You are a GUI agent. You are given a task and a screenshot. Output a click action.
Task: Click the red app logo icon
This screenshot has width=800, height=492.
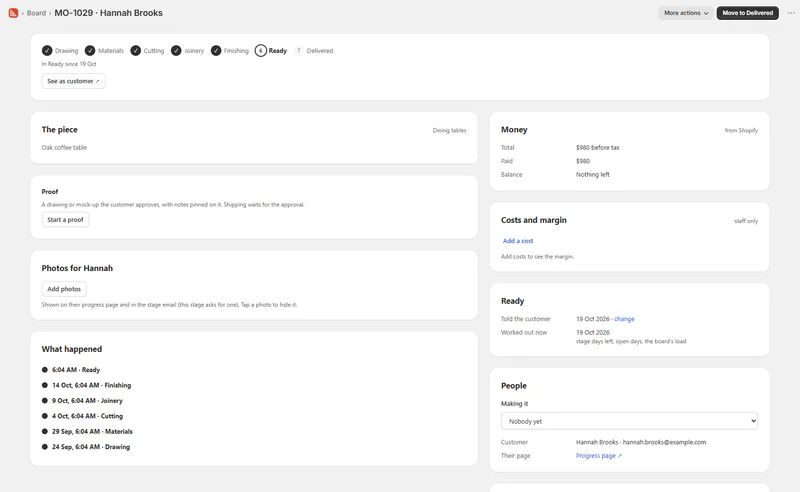coord(13,13)
